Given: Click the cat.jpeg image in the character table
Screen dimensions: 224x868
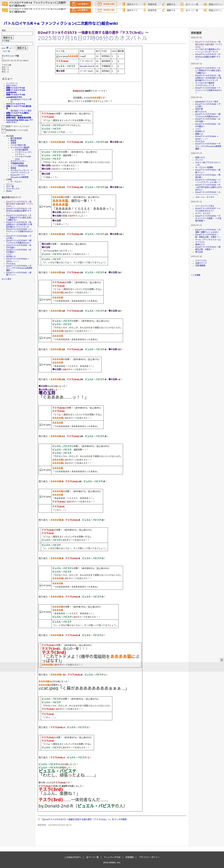Looking at the screenshot, I should (x=62, y=56).
